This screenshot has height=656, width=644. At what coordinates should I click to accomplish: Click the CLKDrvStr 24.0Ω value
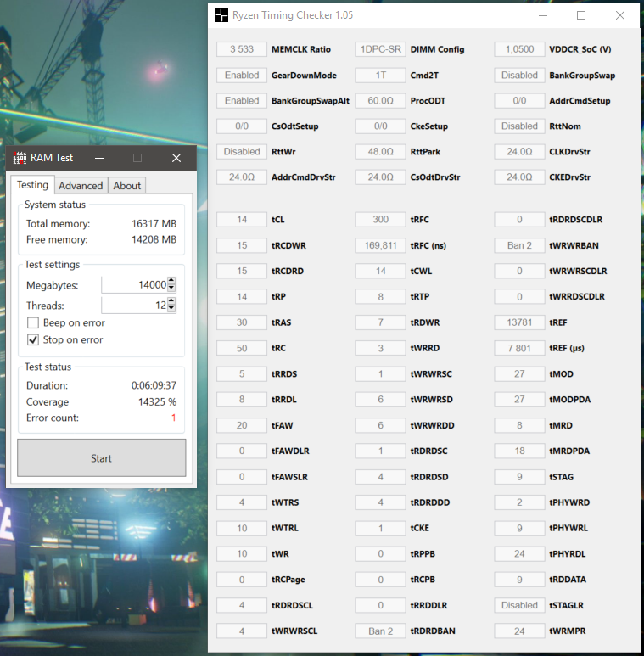click(519, 151)
